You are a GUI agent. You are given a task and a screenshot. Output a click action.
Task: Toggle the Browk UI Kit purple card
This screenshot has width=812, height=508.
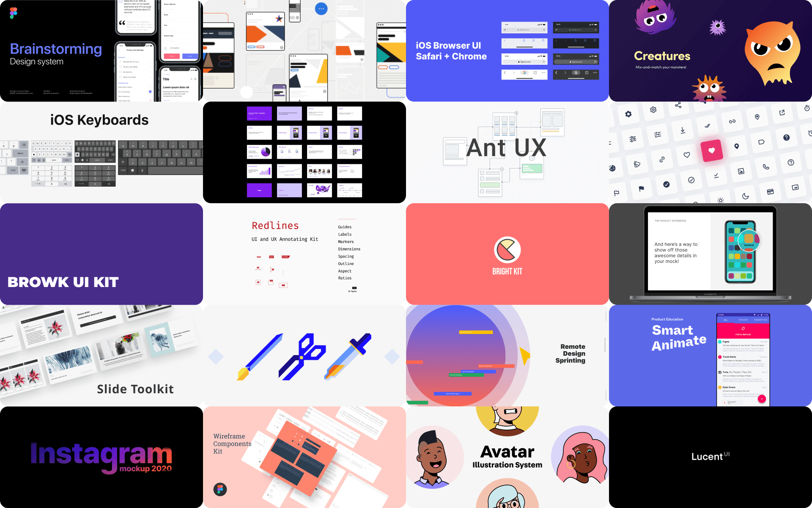[x=102, y=254]
